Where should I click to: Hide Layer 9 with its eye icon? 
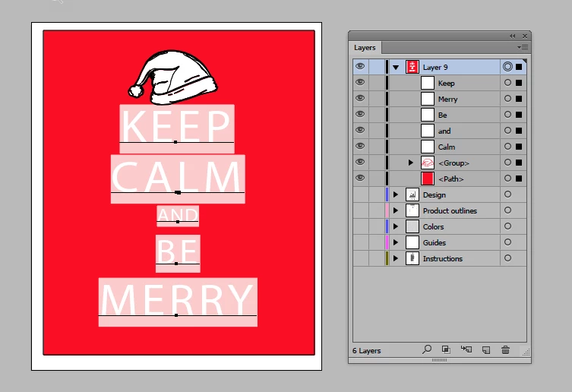pyautogui.click(x=360, y=66)
